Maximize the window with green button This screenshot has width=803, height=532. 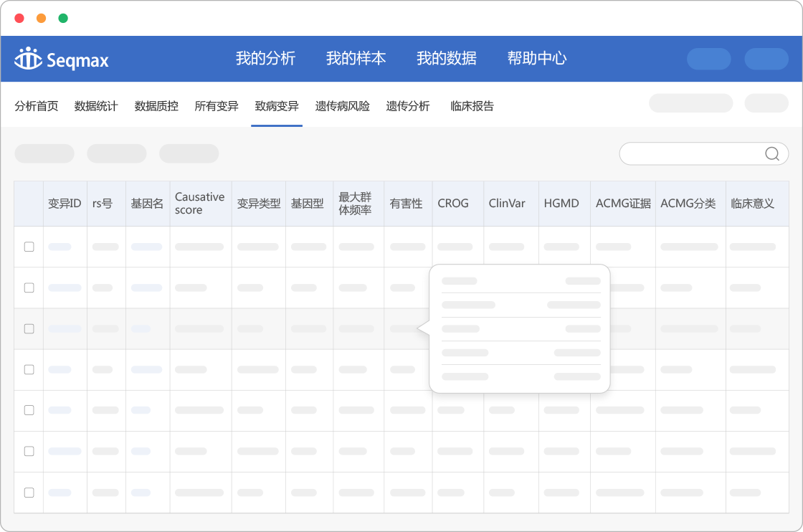(64, 19)
